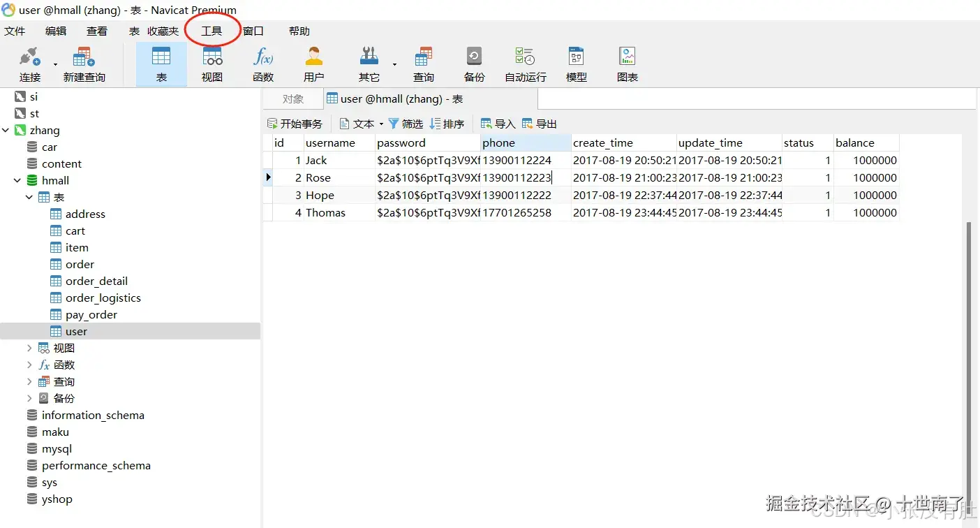Image resolution: width=980 pixels, height=528 pixels.
Task: Select the content database in tree
Action: 61,163
